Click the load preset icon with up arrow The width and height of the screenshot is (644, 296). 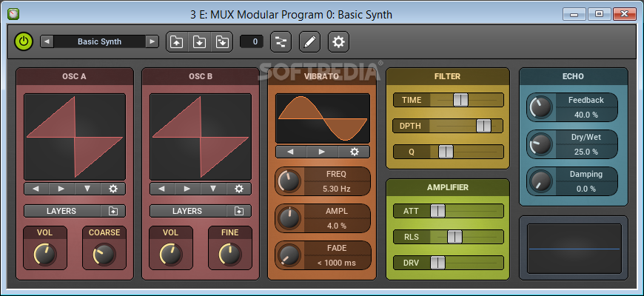click(x=177, y=42)
